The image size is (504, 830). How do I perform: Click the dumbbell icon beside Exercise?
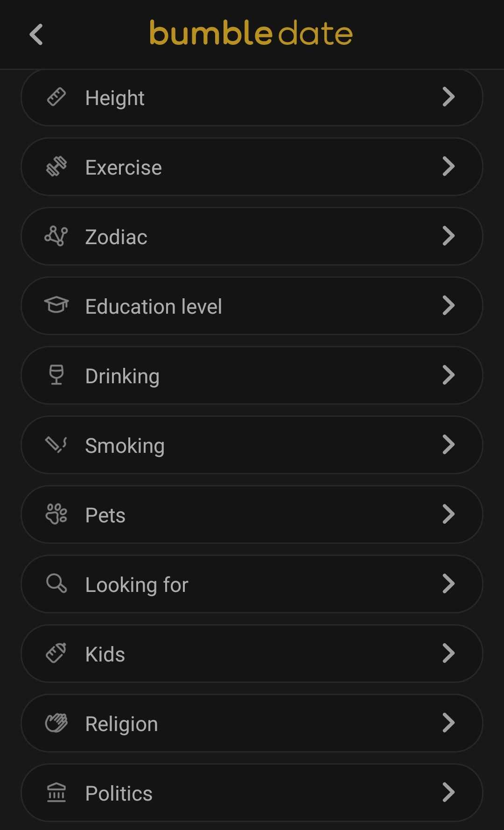tap(56, 167)
